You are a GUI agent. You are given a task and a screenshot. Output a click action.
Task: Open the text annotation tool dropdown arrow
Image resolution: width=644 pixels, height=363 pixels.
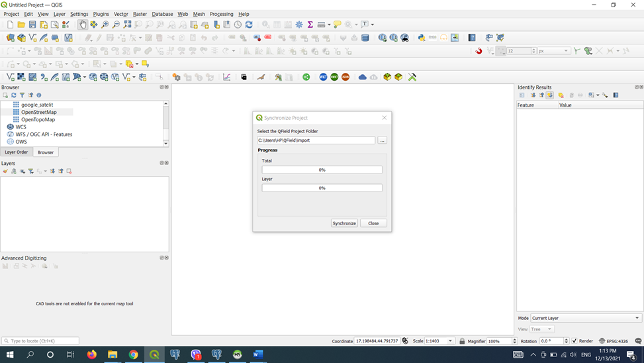(373, 25)
